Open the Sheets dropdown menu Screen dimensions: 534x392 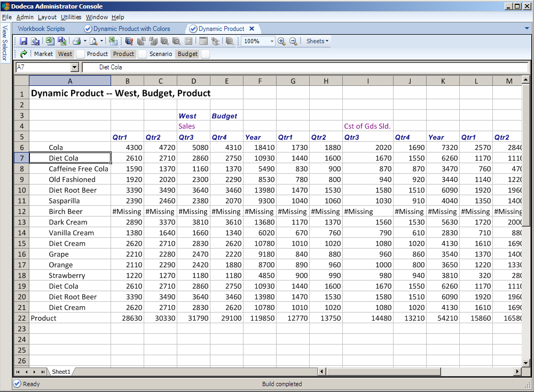pyautogui.click(x=317, y=41)
